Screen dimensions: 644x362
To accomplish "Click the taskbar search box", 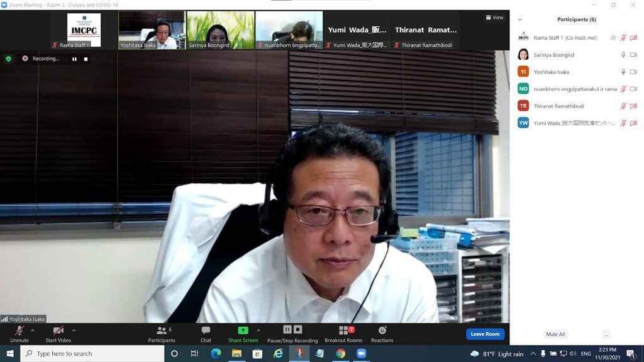I will tap(92, 354).
